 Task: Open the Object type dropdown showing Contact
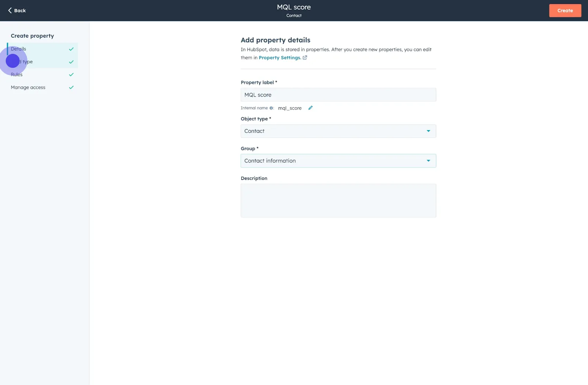pyautogui.click(x=338, y=131)
